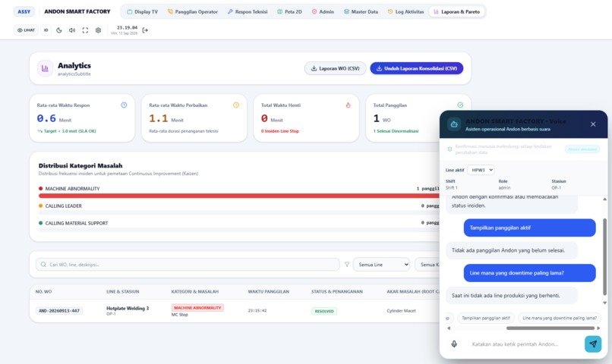
Task: Click Unduh Laporan Konsolidasi (CSV)
Action: coord(416,68)
